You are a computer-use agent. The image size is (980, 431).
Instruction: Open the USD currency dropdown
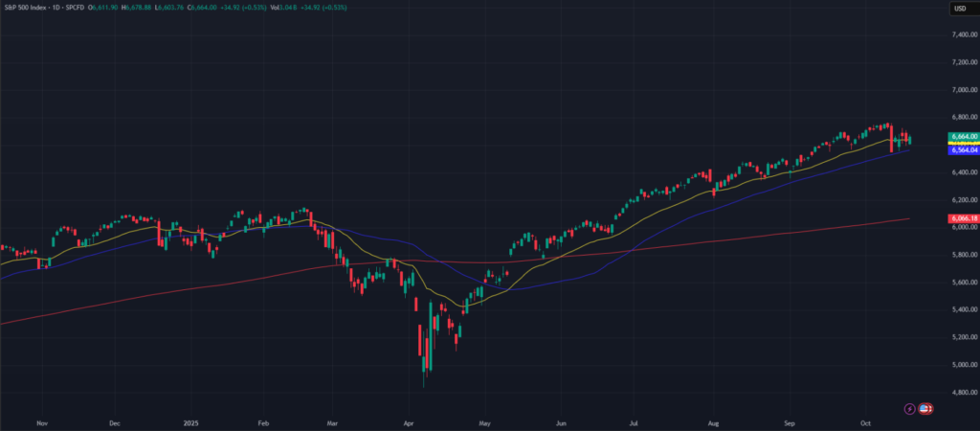coord(960,9)
